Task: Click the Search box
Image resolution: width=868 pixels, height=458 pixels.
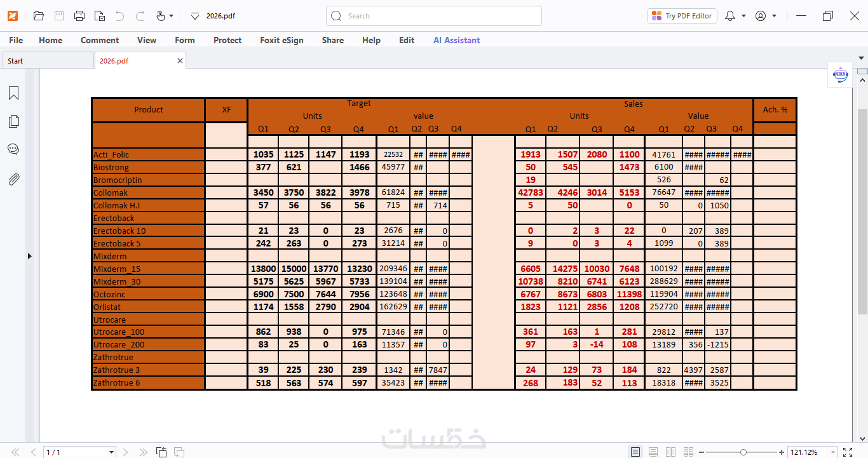Action: coord(434,16)
